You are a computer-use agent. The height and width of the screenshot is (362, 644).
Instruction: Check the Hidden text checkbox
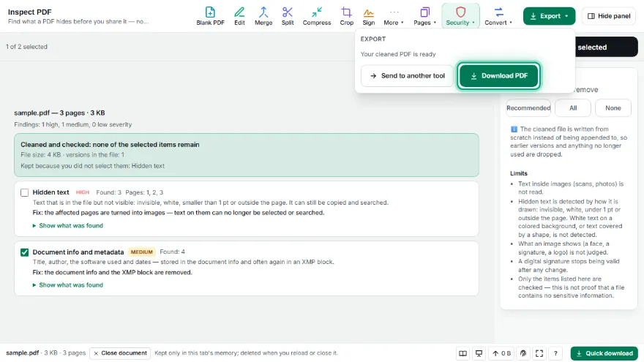25,192
